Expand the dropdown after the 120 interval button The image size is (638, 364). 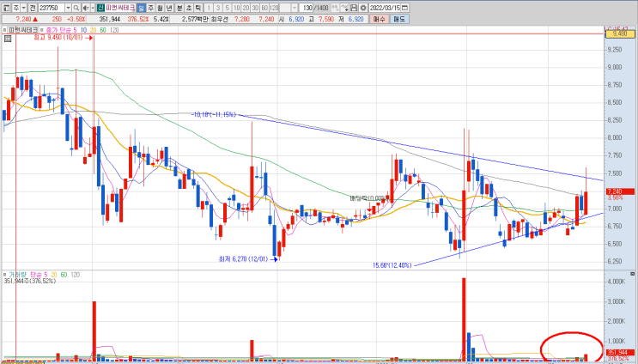[295, 8]
